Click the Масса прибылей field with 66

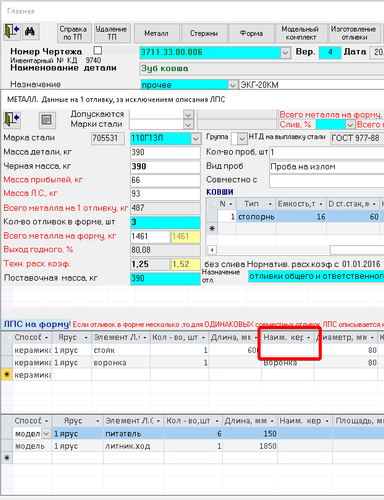tap(165, 180)
